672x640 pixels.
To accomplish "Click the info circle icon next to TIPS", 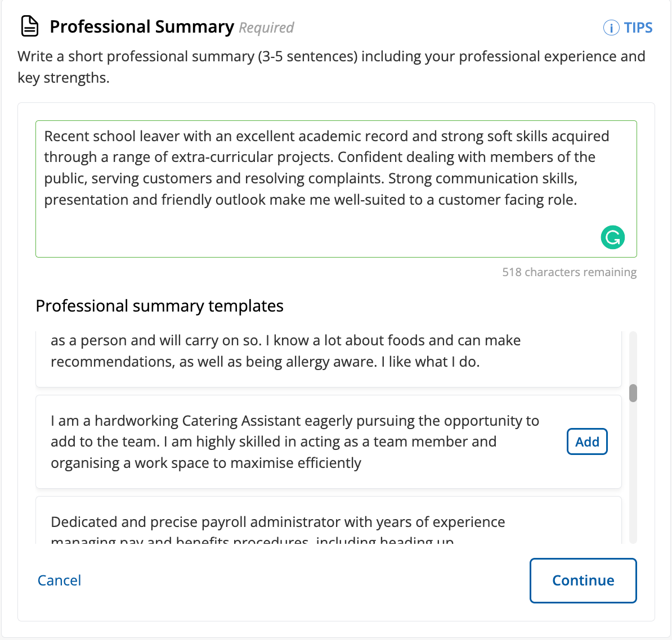I will (611, 27).
